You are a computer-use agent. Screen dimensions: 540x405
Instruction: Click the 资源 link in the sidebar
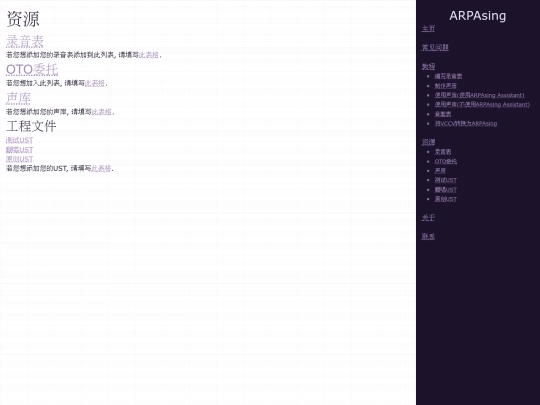click(428, 142)
